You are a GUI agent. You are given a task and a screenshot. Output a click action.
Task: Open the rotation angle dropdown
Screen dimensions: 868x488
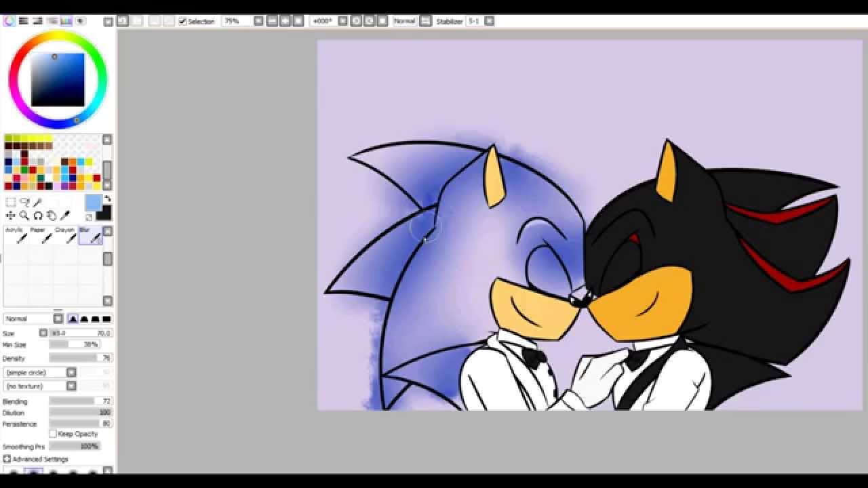(342, 21)
